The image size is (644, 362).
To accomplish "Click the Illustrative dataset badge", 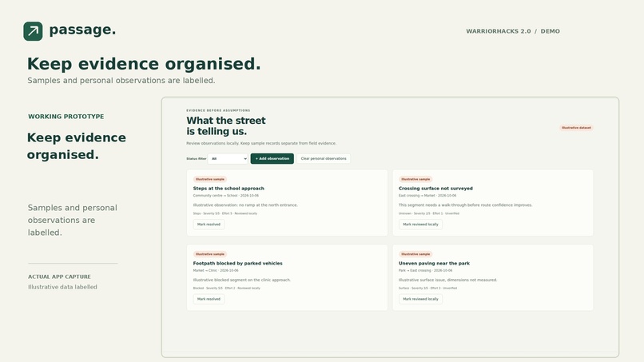I will [x=576, y=128].
